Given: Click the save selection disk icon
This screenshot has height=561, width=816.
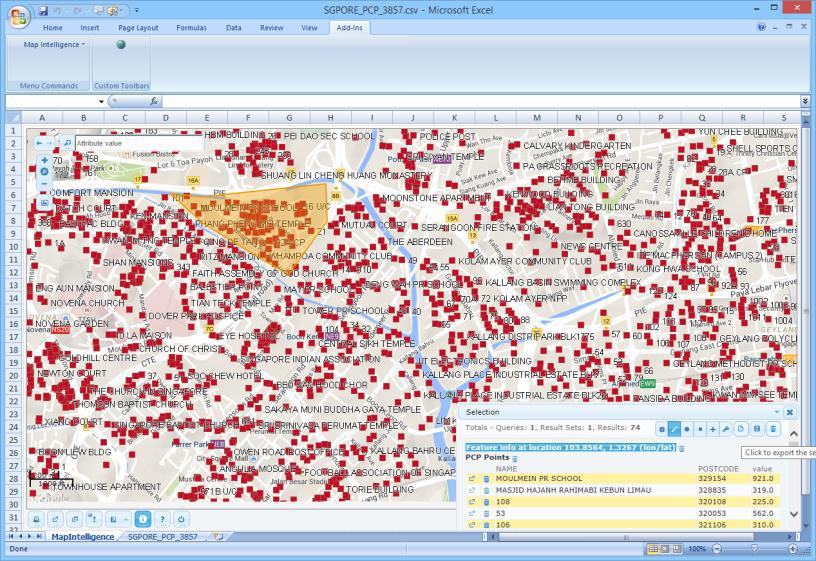Looking at the screenshot, I should [757, 429].
